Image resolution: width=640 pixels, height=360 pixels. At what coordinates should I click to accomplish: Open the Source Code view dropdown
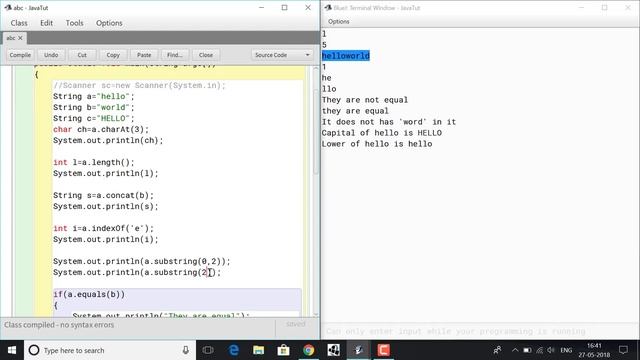282,55
